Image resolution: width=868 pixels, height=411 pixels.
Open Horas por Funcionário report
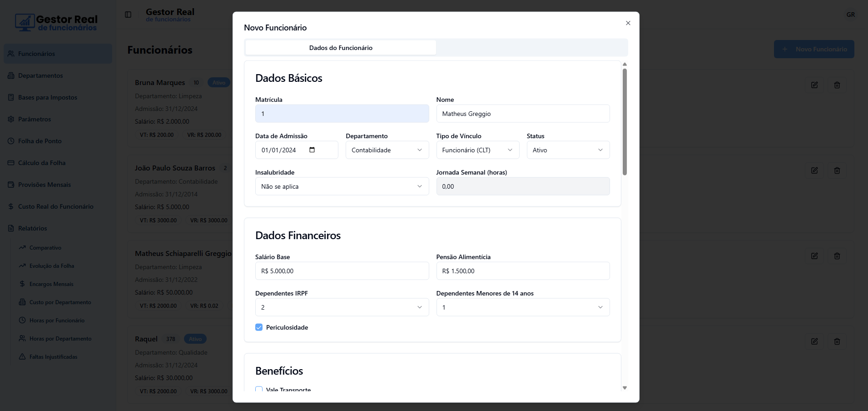tap(63, 321)
